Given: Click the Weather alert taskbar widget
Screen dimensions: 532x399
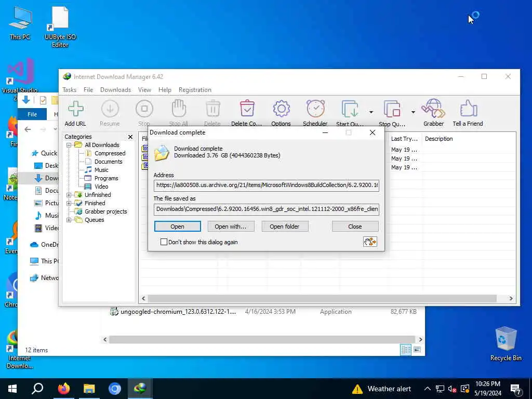Looking at the screenshot, I should [381, 389].
